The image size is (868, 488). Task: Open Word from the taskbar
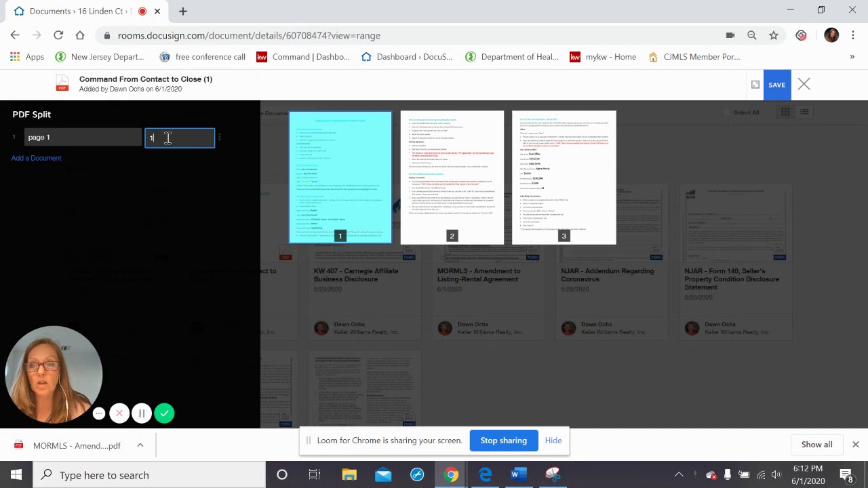tap(519, 475)
